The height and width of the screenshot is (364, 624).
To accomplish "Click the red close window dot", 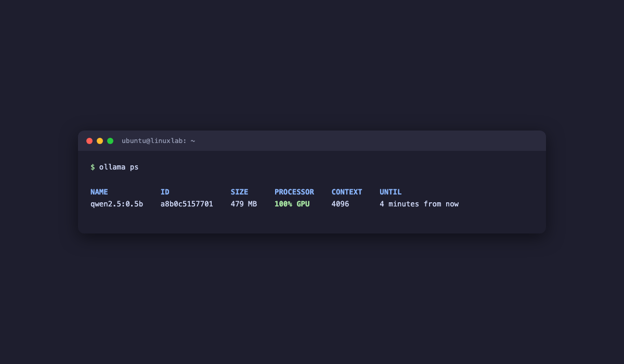I will click(x=89, y=141).
